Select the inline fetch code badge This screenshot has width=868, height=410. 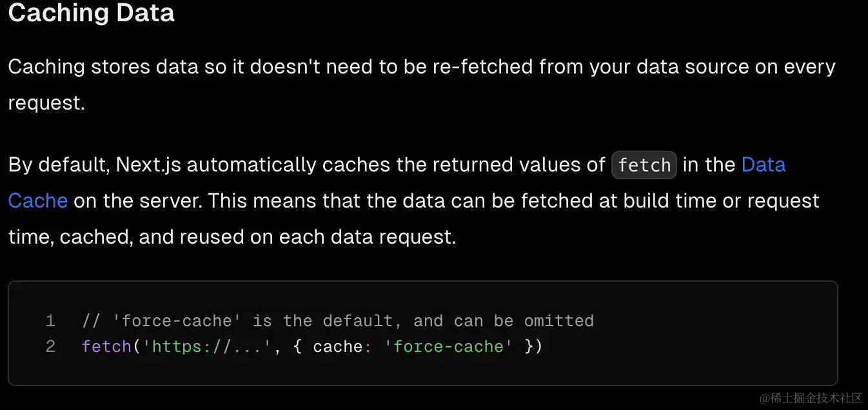pos(644,165)
